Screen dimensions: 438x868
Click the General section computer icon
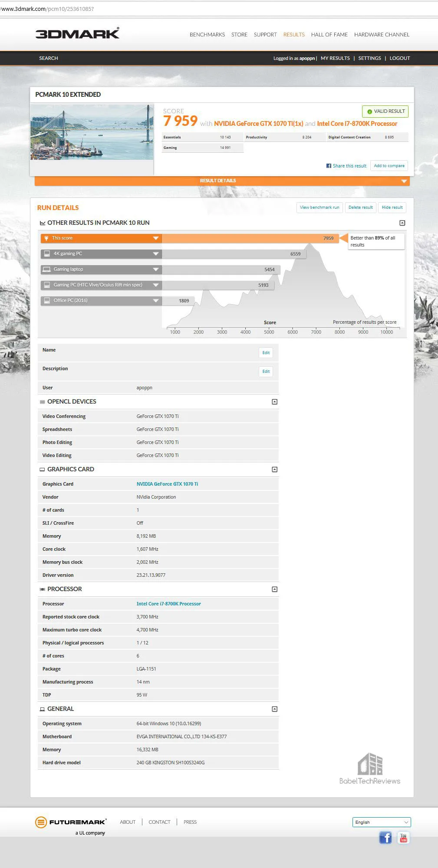click(43, 709)
